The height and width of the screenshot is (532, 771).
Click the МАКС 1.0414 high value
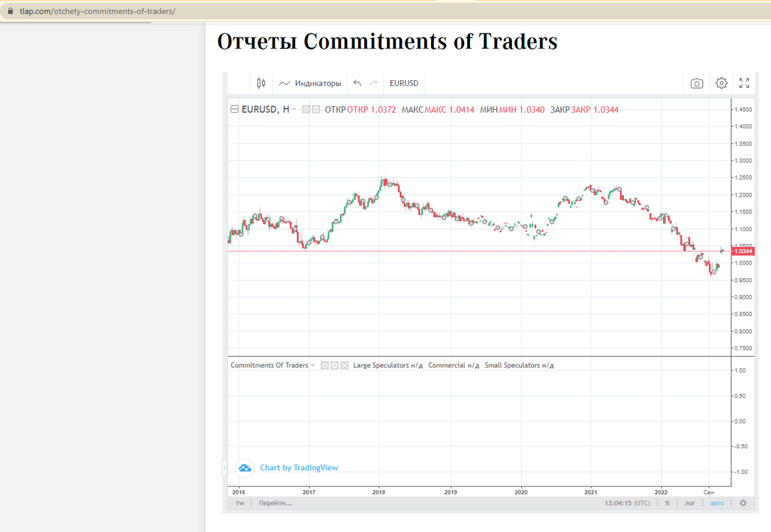(449, 109)
